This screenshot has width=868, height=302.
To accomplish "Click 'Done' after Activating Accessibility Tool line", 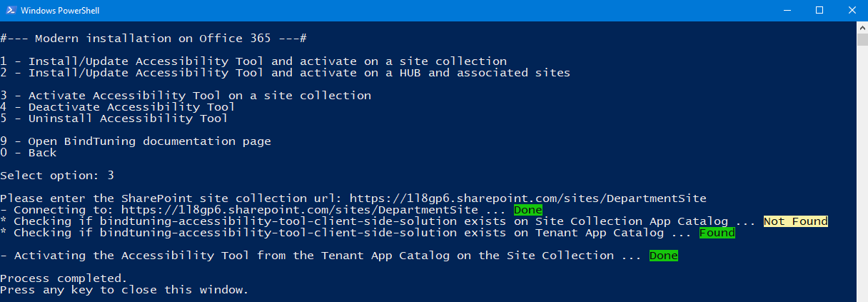I will (663, 256).
